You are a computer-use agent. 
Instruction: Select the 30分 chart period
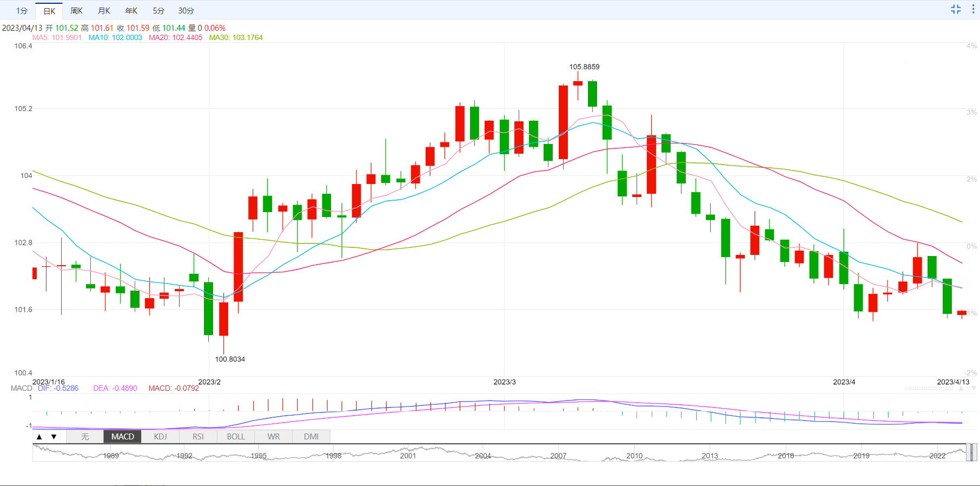[x=186, y=11]
